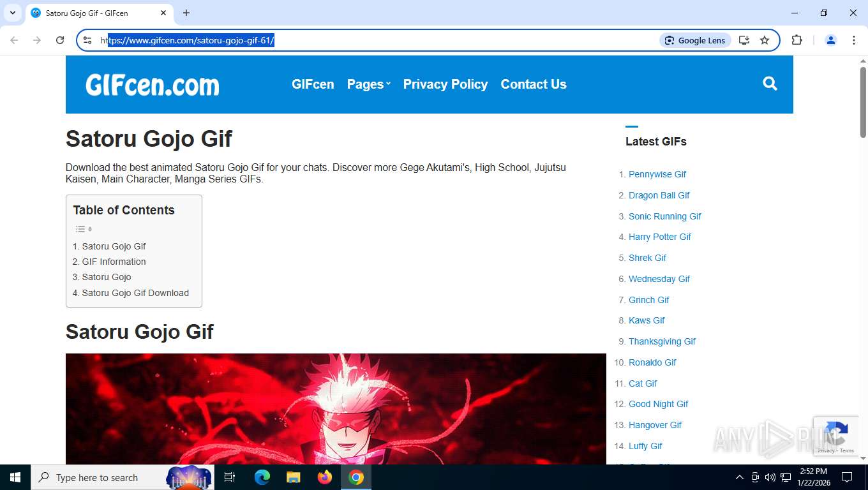Image resolution: width=868 pixels, height=490 pixels.
Task: Click the taskbar search box
Action: pos(123,477)
